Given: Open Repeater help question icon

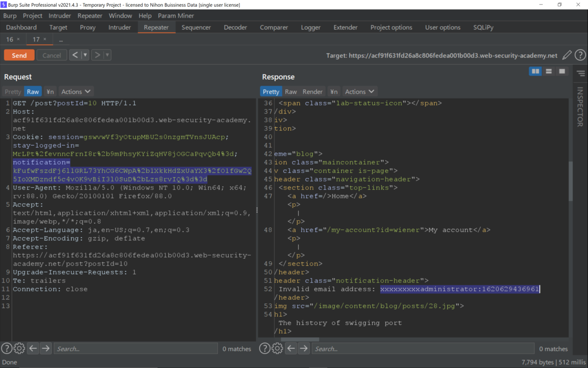Looking at the screenshot, I should click(x=580, y=55).
